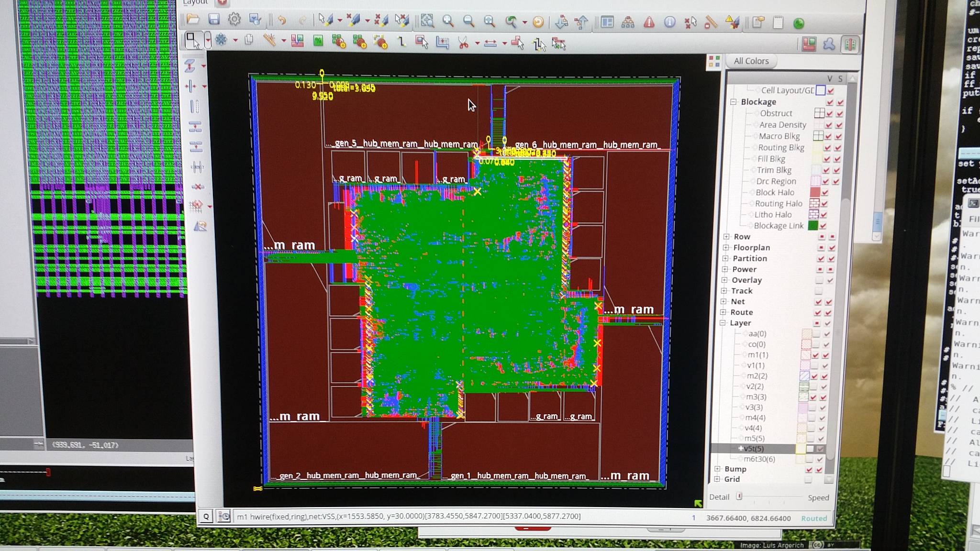Screen dimensions: 980x551
Task: Adjust the Detail to Speed slider handle
Action: [739, 496]
